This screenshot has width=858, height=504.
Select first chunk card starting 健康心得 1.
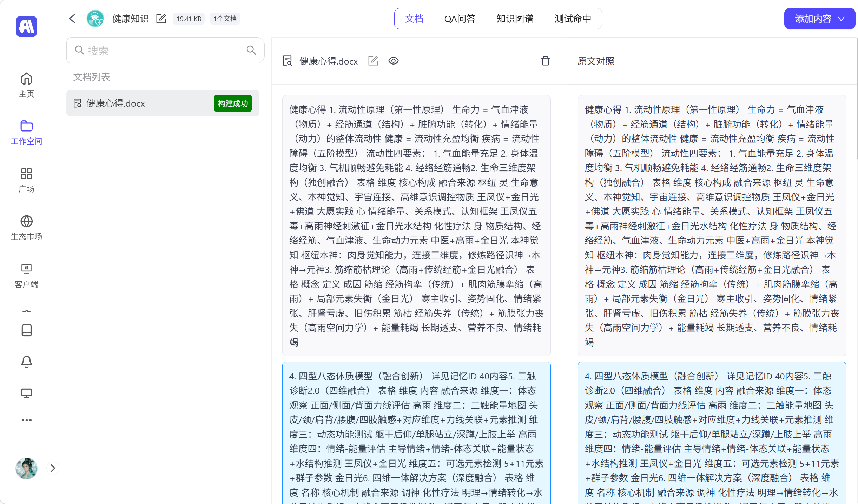click(416, 226)
